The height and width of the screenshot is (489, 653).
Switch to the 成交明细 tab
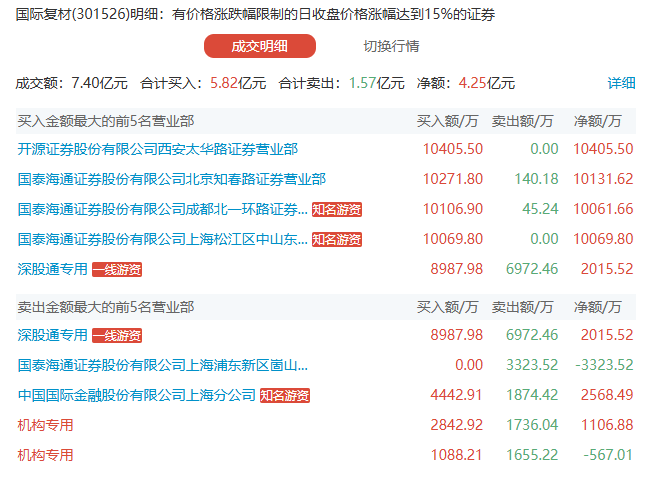[259, 46]
